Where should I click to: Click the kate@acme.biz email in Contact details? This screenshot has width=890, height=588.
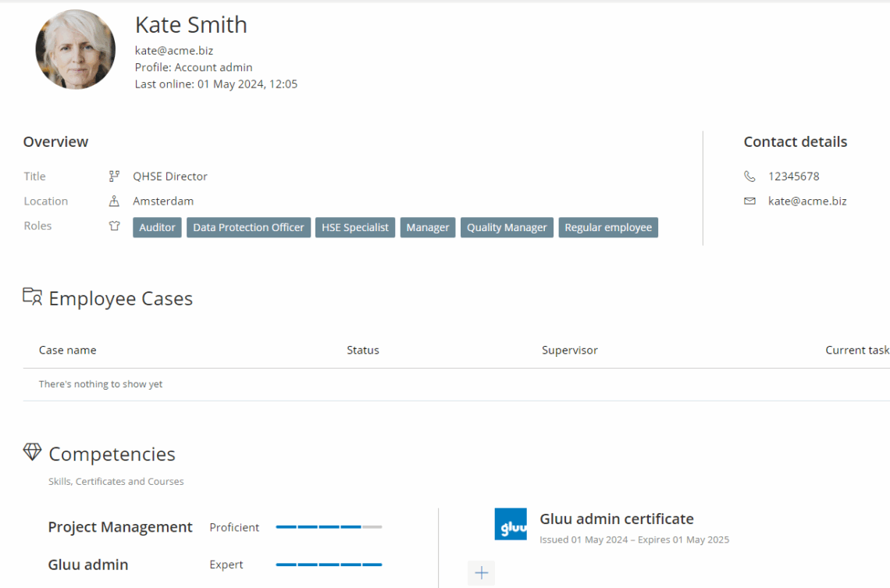(807, 201)
